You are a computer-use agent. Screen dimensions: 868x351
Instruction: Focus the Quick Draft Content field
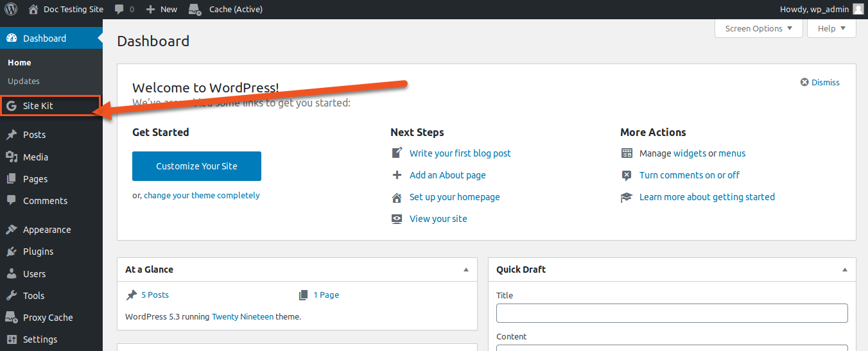[x=672, y=348]
